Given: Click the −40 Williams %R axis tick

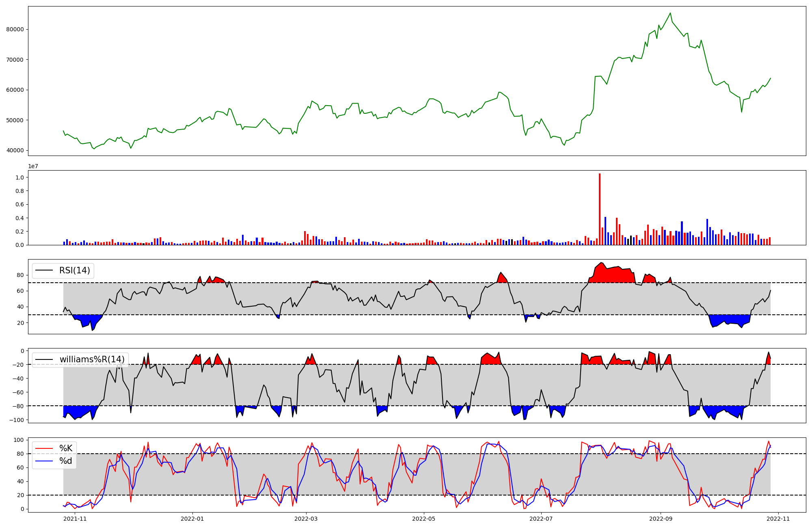Looking at the screenshot, I should coord(18,379).
